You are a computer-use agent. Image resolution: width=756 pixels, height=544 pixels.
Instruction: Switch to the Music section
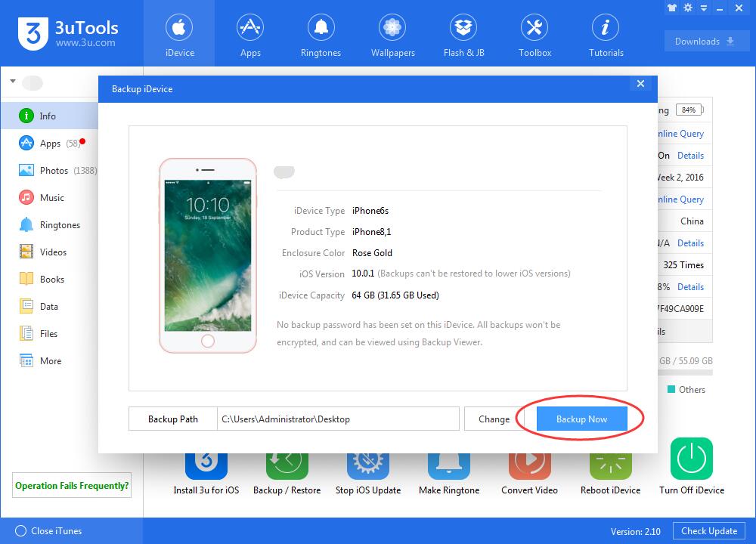pyautogui.click(x=50, y=197)
